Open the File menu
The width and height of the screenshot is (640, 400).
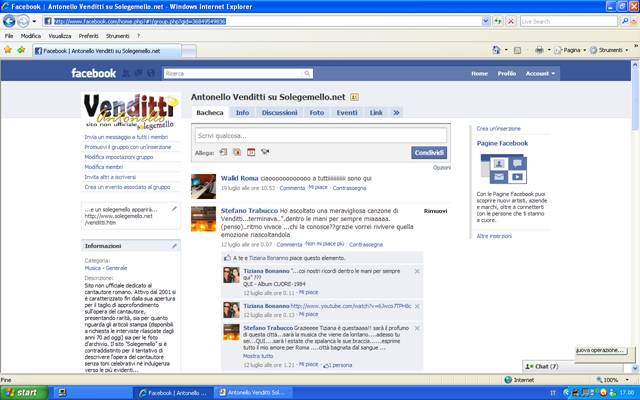[9, 36]
